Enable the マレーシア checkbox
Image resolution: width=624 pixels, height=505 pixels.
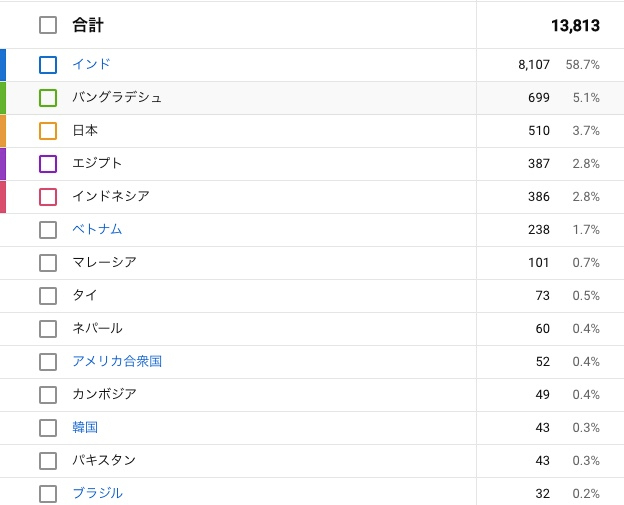[x=48, y=263]
